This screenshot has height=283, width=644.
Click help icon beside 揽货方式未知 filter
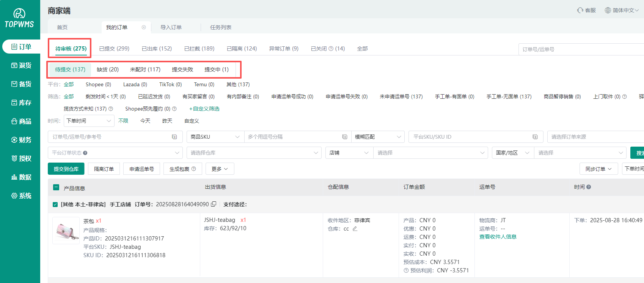coord(111,109)
